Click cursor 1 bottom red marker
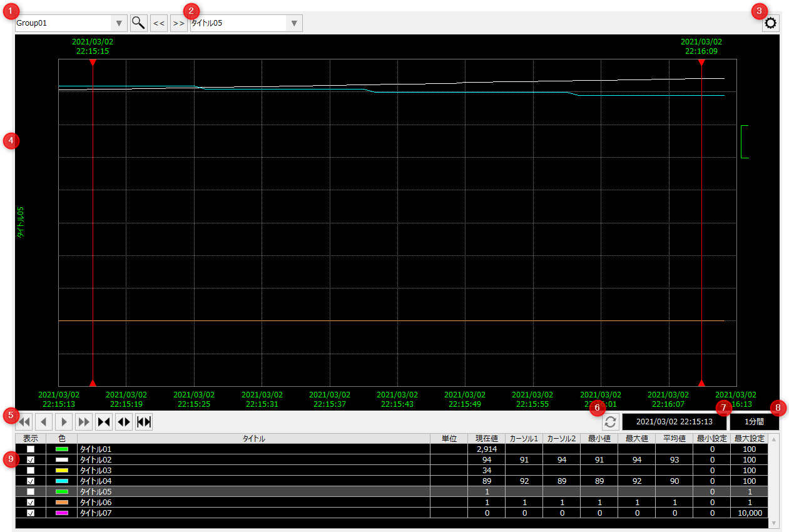This screenshot has height=532, width=789. (x=93, y=382)
